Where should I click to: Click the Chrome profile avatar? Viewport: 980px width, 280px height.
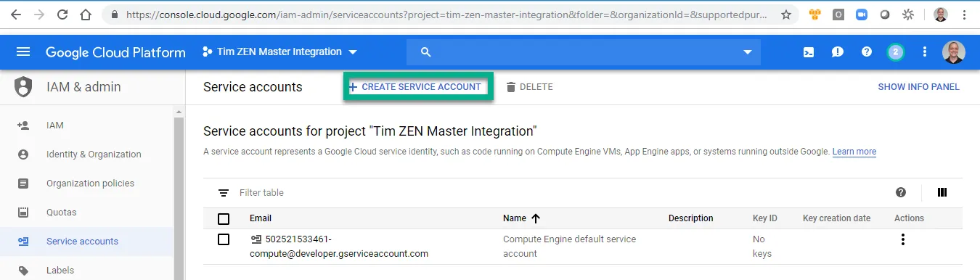click(940, 15)
